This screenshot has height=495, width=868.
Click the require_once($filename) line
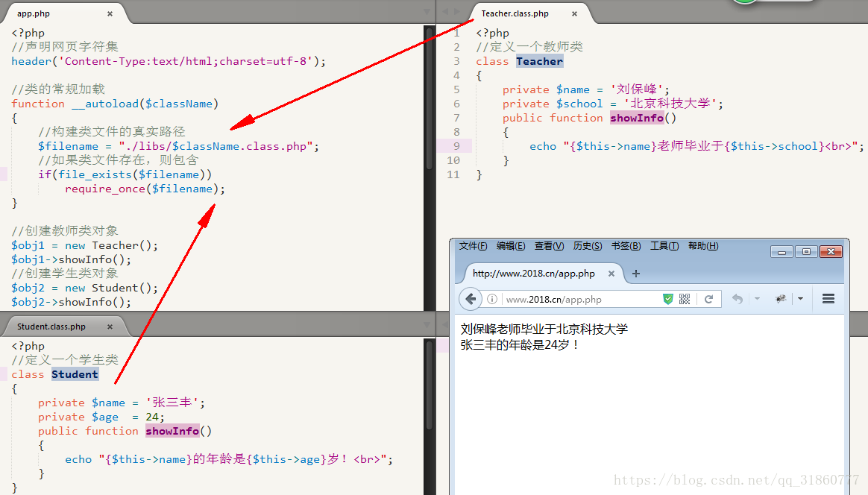point(145,189)
